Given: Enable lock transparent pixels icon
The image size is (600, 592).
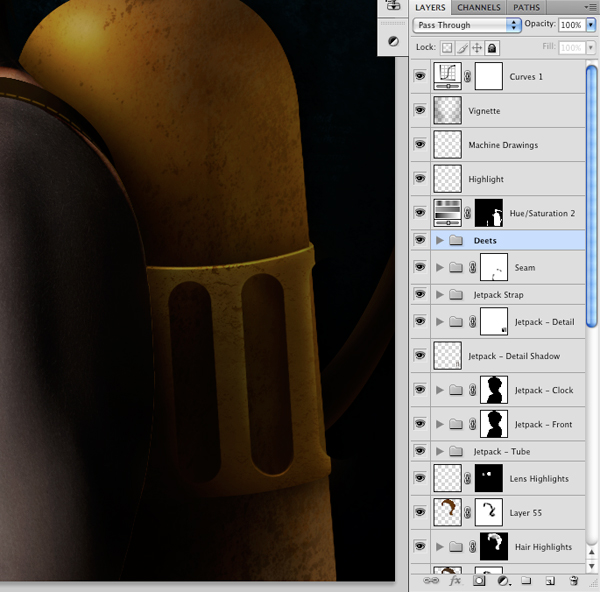Looking at the screenshot, I should click(x=447, y=48).
